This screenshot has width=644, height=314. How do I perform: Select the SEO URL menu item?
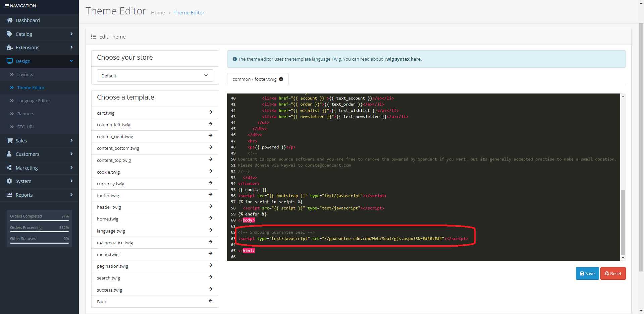(x=26, y=127)
